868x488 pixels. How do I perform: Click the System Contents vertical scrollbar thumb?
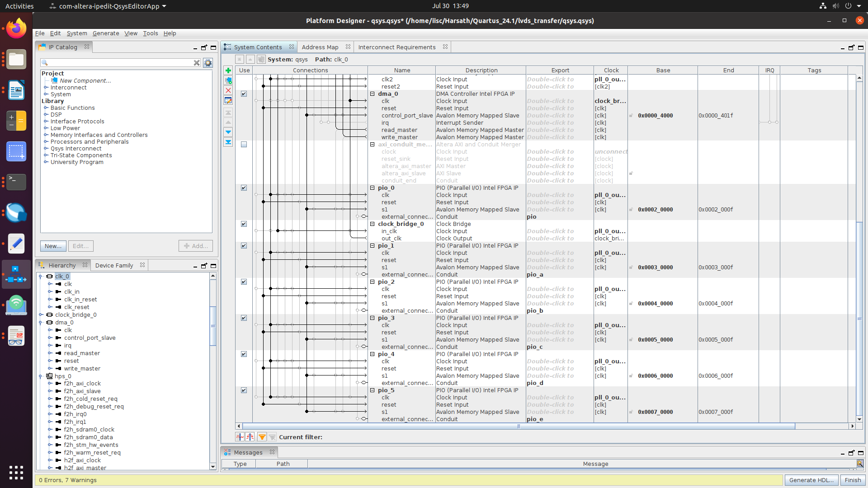click(859, 319)
